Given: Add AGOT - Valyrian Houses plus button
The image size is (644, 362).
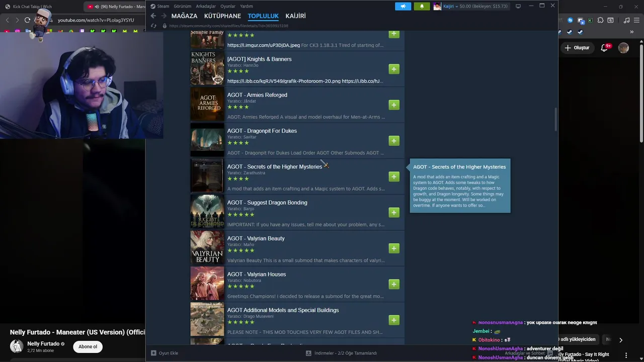Looking at the screenshot, I should [x=394, y=284].
